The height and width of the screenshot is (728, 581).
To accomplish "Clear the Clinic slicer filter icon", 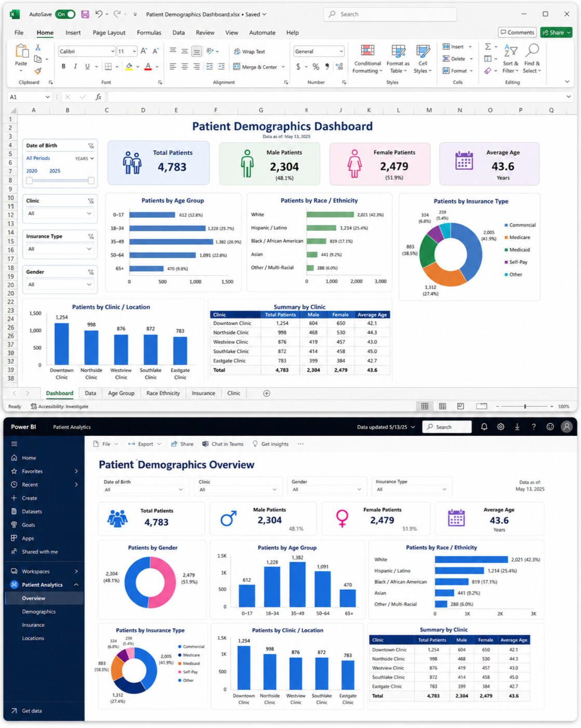I will (x=91, y=201).
